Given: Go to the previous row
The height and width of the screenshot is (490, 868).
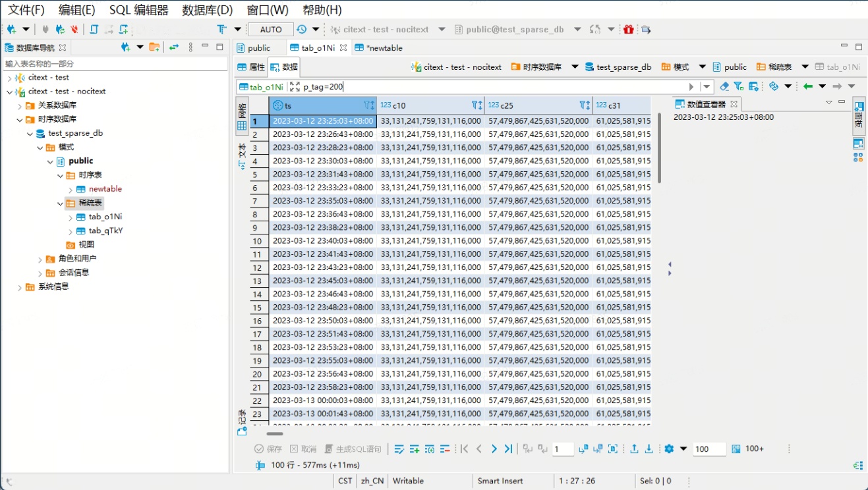Looking at the screenshot, I should [479, 449].
